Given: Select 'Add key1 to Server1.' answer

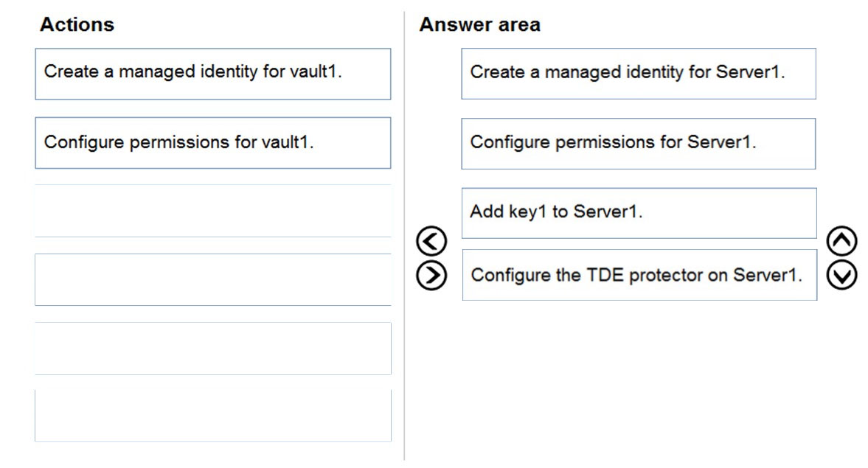Looking at the screenshot, I should (x=639, y=213).
